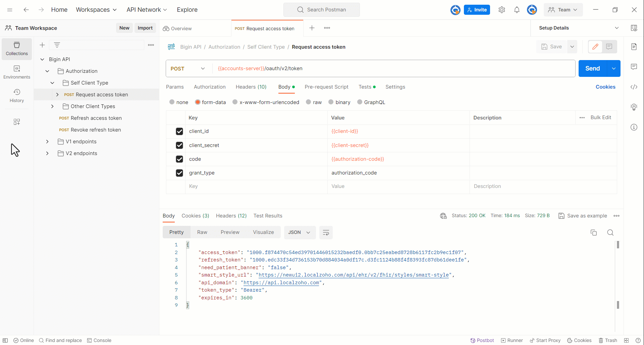The image size is (644, 345).
Task: Switch to the Raw response view
Action: (x=202, y=232)
